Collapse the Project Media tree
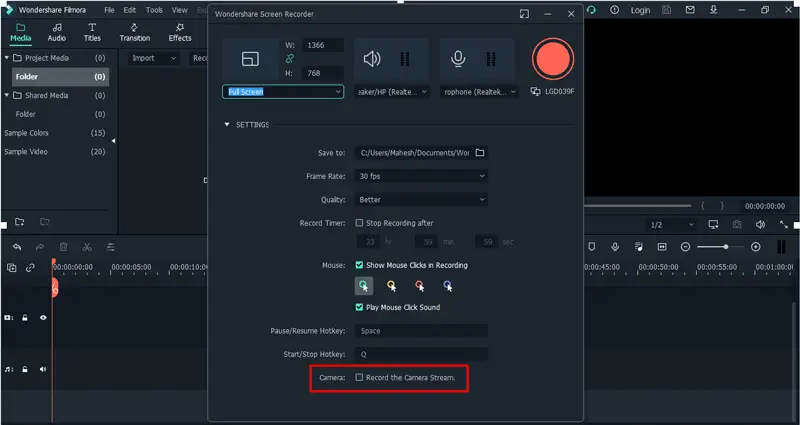 tap(7, 58)
